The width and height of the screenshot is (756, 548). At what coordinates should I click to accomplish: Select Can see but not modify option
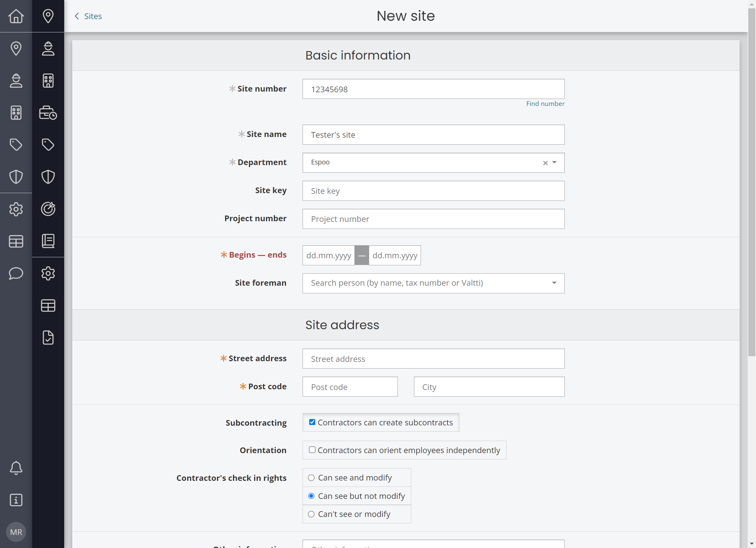311,496
